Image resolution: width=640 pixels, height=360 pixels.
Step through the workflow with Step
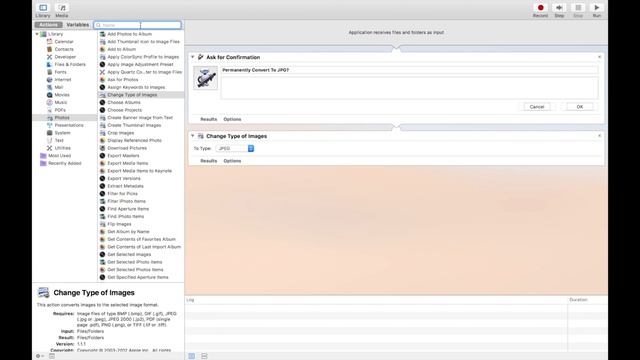pos(559,10)
